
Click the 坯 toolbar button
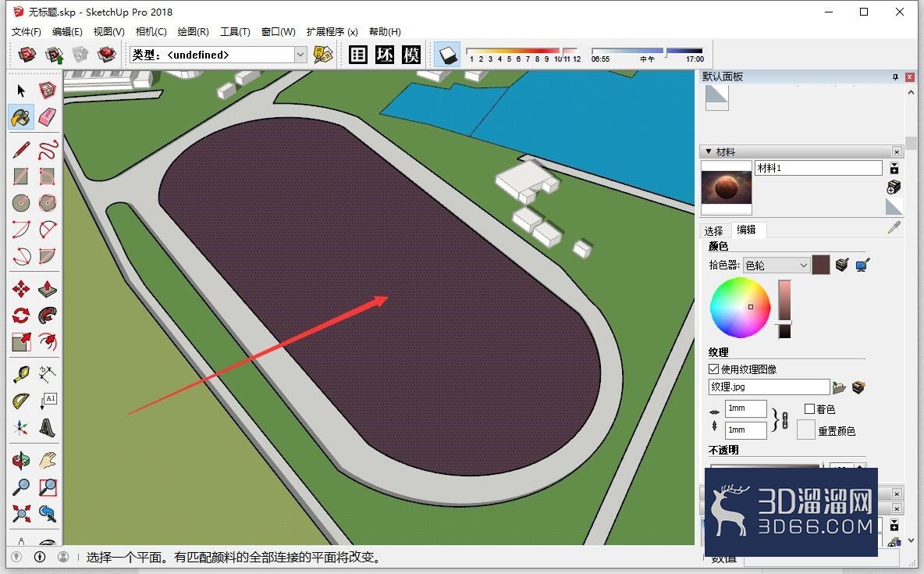(x=384, y=55)
